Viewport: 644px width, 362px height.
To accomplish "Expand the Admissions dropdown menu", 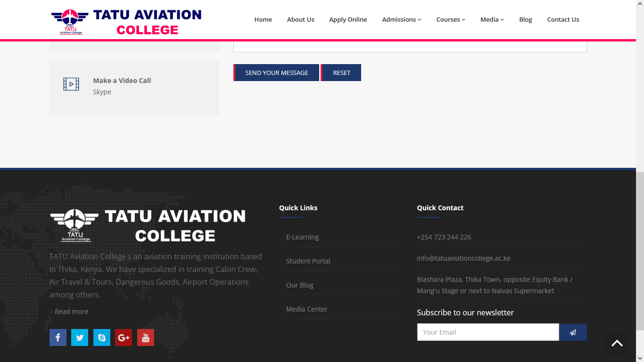I will [x=401, y=19].
